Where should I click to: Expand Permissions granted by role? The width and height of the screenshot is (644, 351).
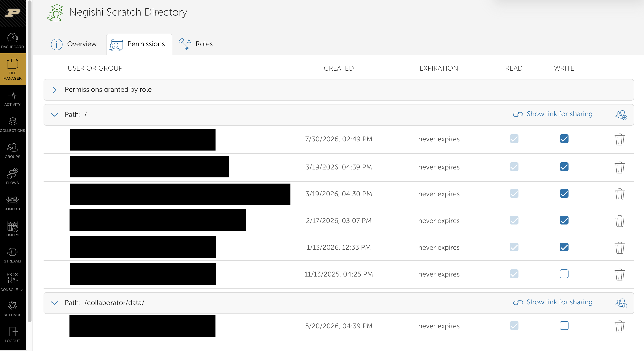coord(54,90)
